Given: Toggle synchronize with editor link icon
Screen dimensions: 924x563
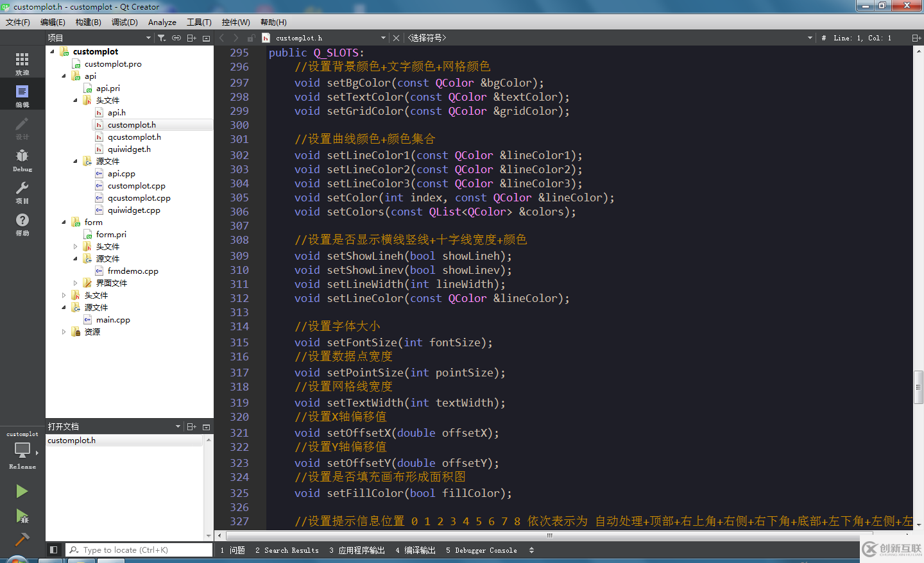Looking at the screenshot, I should (176, 38).
